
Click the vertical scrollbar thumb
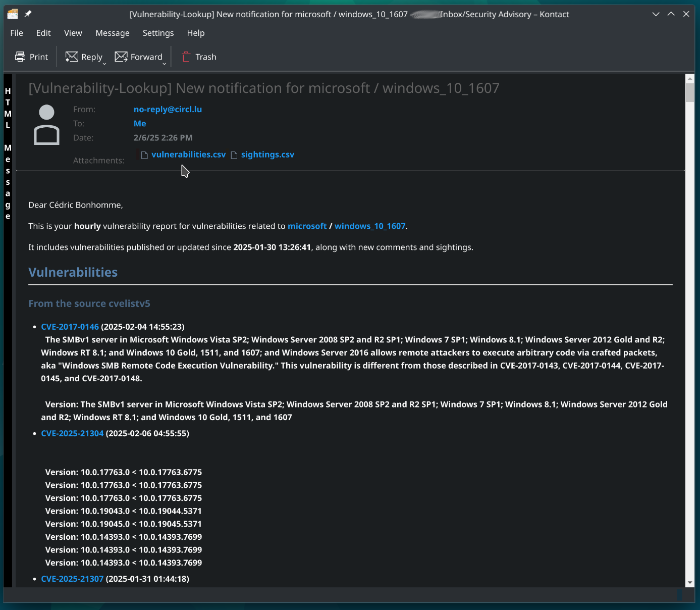pos(690,92)
